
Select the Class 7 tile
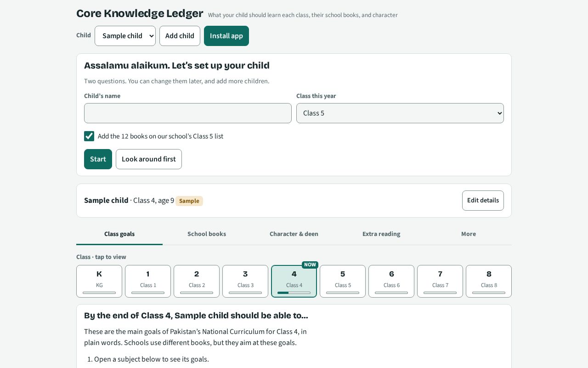point(440,281)
